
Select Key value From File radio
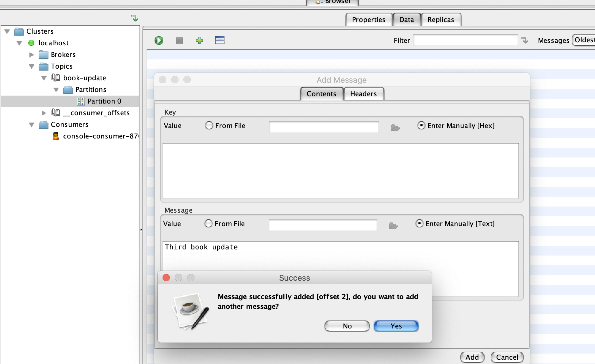[x=209, y=126]
